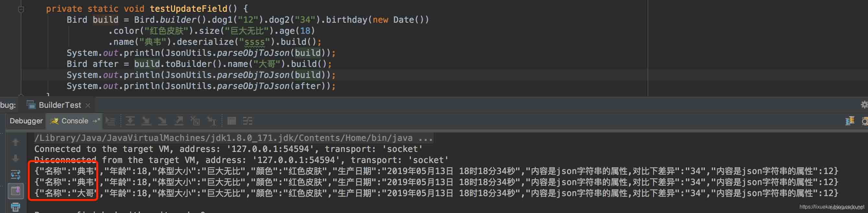
Task: Collapse the testUpdateField method via gutter fold marker
Action: 21,9
